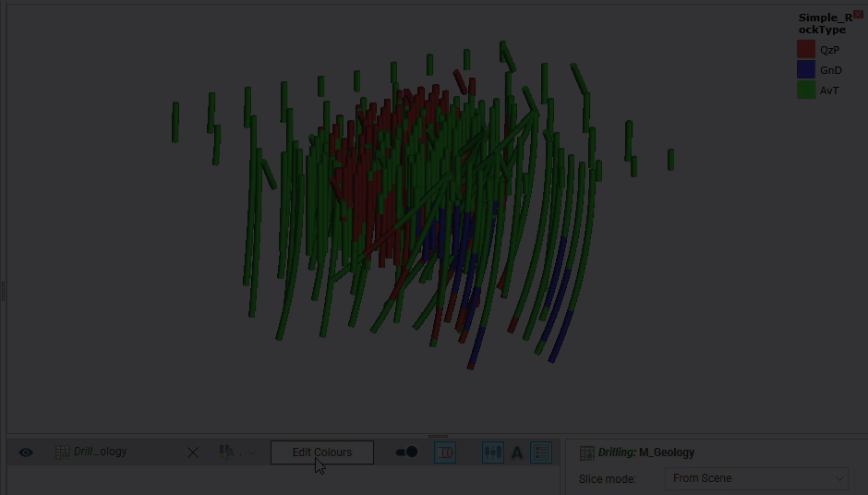Click the splitter handle above the shape list
This screenshot has width=868, height=495.
click(438, 436)
